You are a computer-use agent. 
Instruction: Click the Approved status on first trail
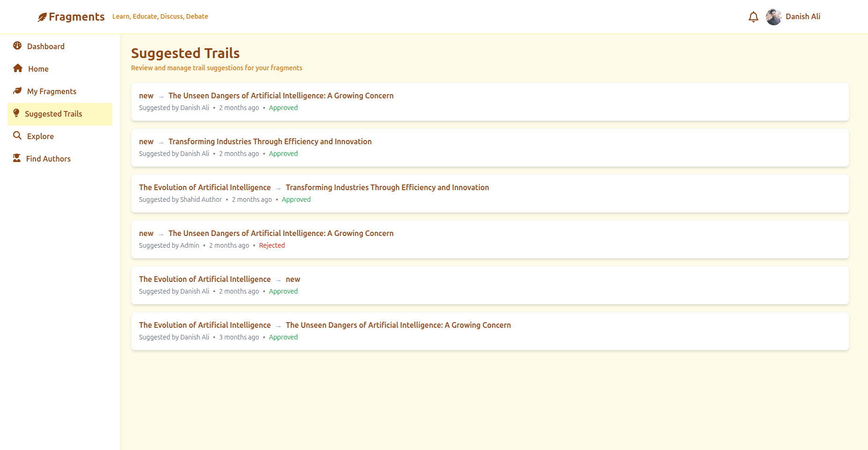tap(283, 107)
